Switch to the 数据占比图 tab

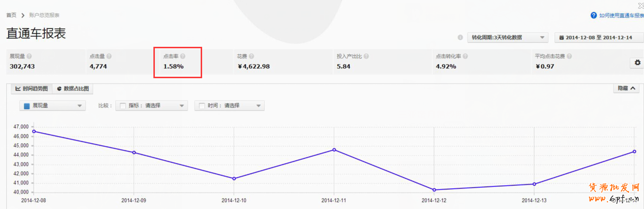click(x=72, y=89)
